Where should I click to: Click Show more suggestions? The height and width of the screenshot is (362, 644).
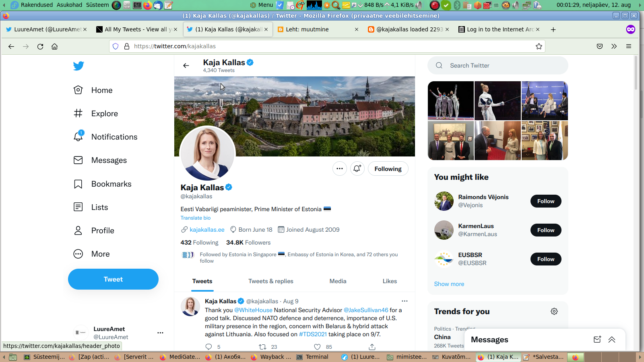click(x=449, y=284)
